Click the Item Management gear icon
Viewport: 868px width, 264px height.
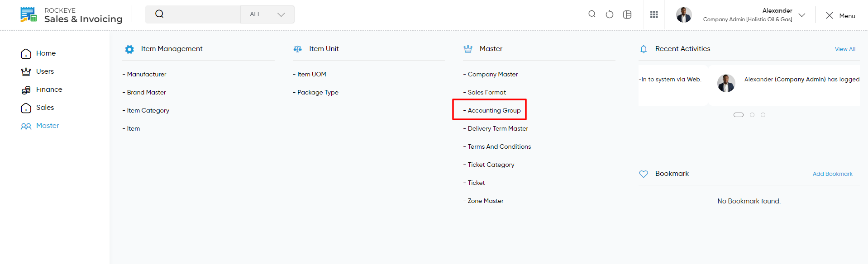coord(129,49)
